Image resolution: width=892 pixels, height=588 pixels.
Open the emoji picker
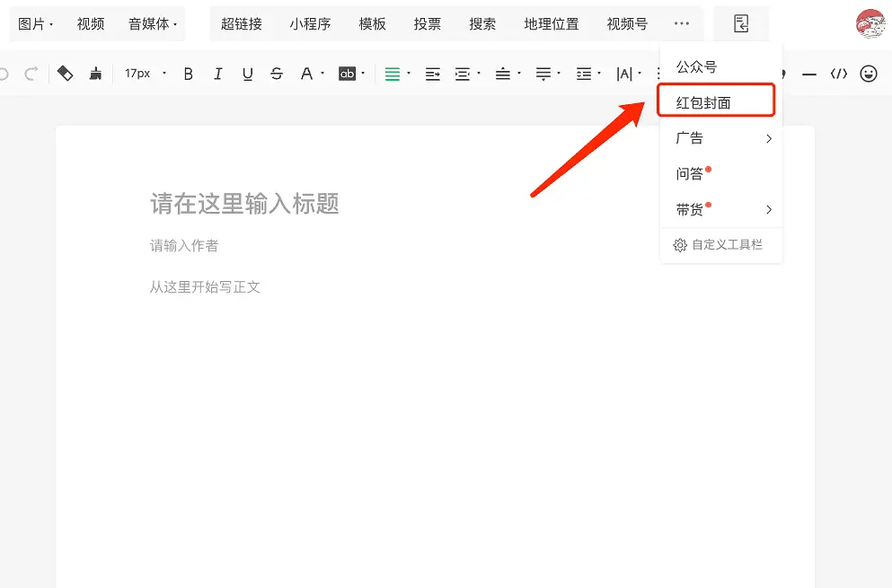click(868, 73)
